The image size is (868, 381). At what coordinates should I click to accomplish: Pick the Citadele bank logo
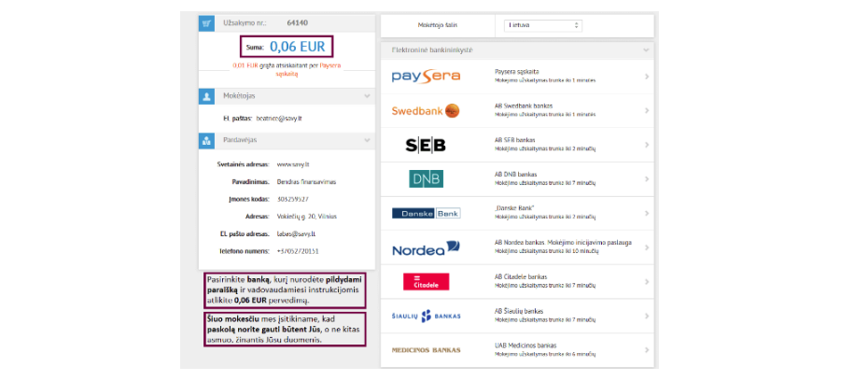[426, 281]
